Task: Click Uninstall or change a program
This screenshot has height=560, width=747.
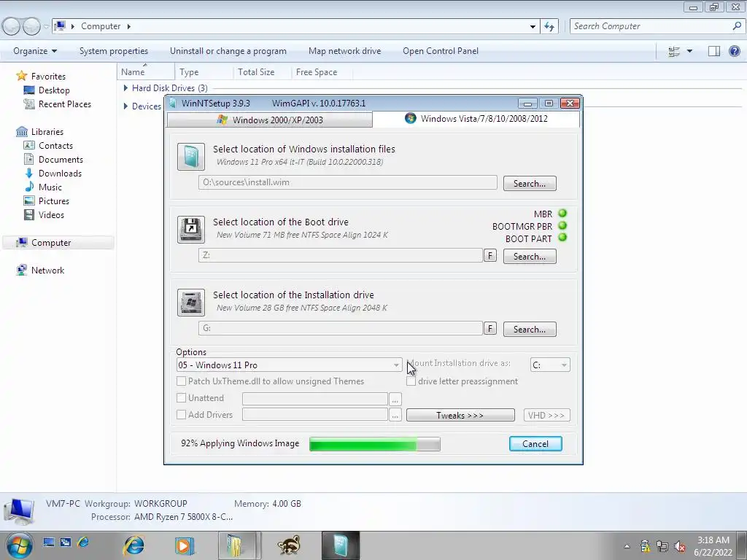Action: tap(228, 51)
